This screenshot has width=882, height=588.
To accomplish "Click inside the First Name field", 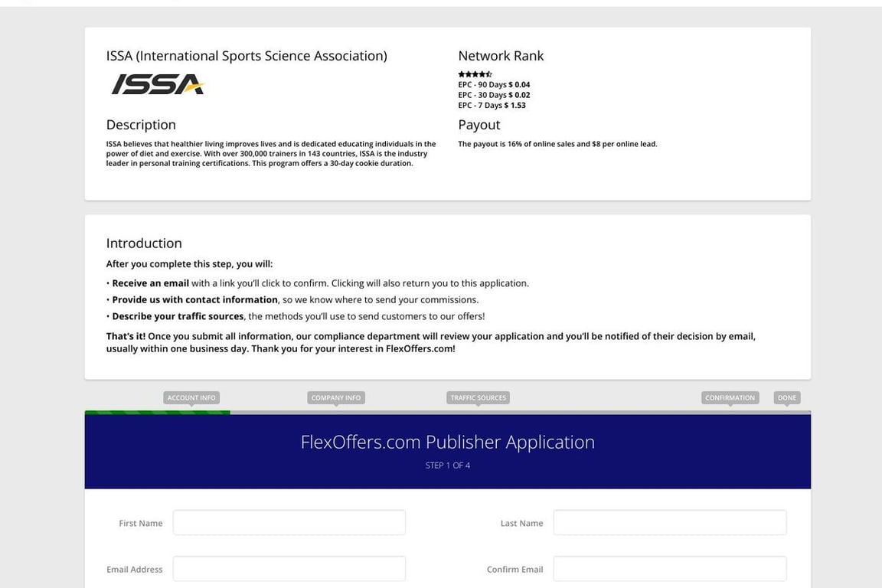I will coord(289,522).
